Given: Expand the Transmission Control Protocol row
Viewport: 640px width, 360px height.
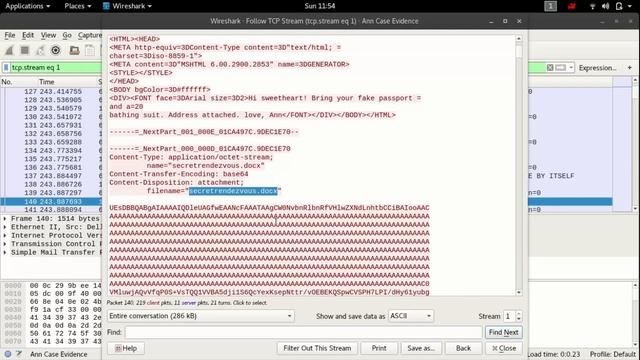Looking at the screenshot, I should click(x=5, y=244).
